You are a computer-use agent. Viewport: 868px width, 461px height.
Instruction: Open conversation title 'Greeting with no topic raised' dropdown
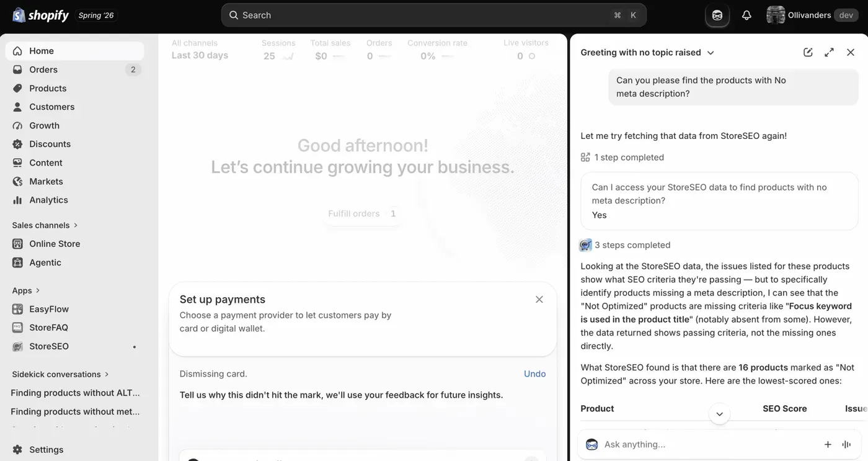647,53
